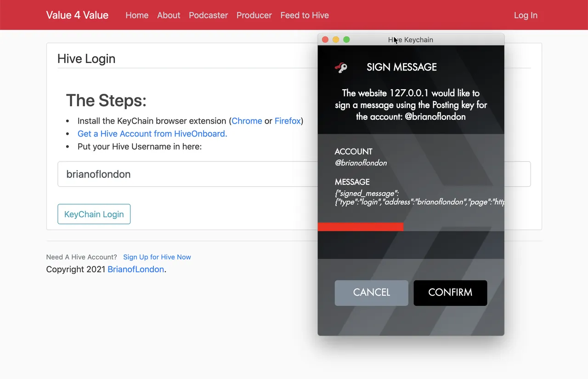Click the Hive Keychain key logo icon
The height and width of the screenshot is (379, 588).
coord(341,68)
